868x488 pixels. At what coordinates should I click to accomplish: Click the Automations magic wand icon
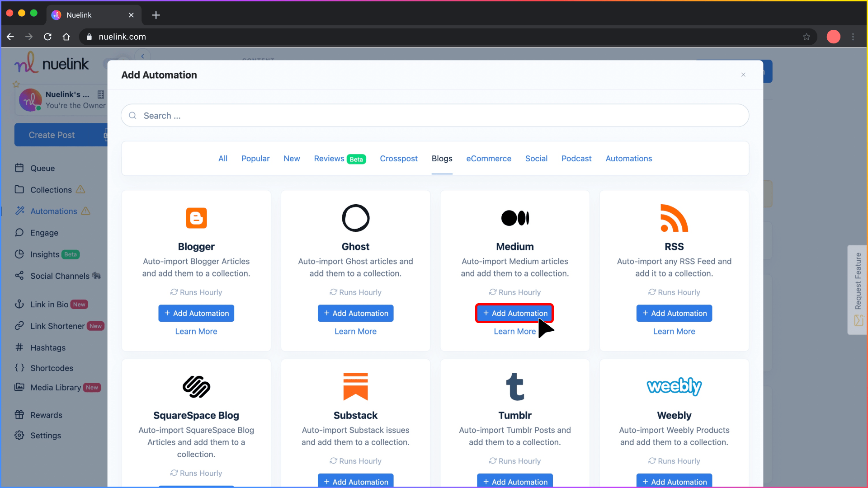pyautogui.click(x=19, y=211)
